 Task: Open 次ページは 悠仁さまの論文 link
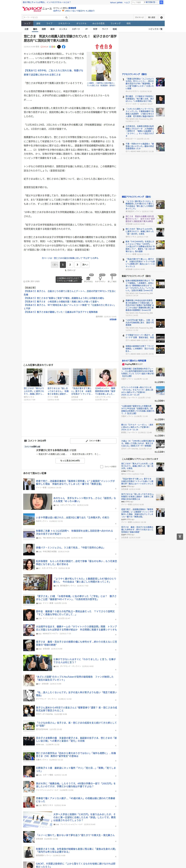(70, 258)
